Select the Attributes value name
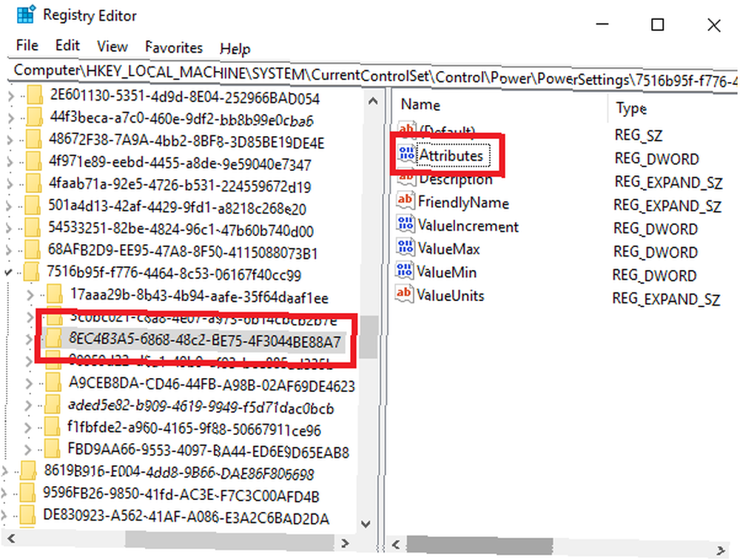The height and width of the screenshot is (560, 740). point(451,155)
